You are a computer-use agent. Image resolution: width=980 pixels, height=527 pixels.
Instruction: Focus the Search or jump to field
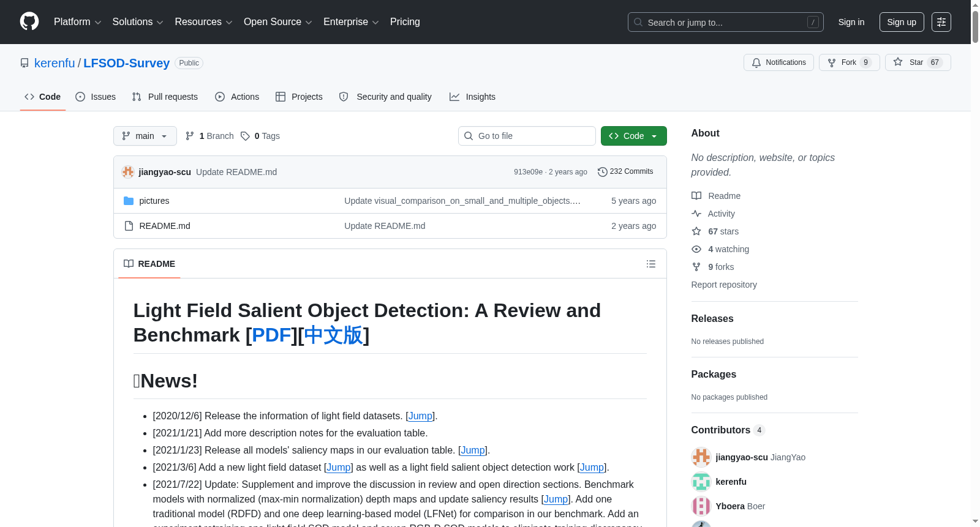(x=725, y=22)
